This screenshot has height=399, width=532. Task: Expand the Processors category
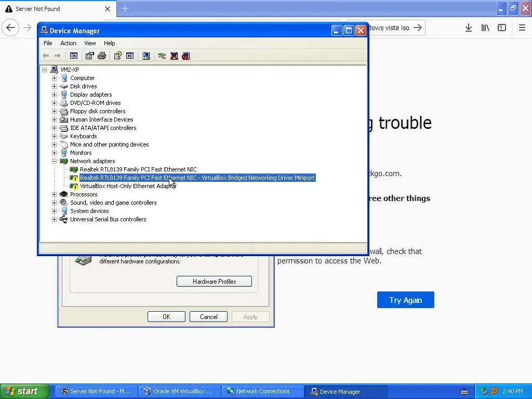pyautogui.click(x=54, y=194)
